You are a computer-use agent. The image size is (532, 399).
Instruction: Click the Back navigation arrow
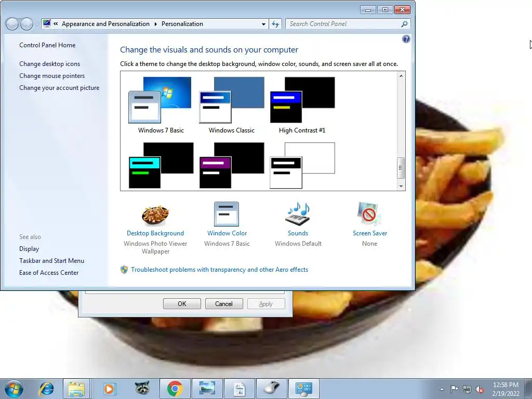[12, 24]
